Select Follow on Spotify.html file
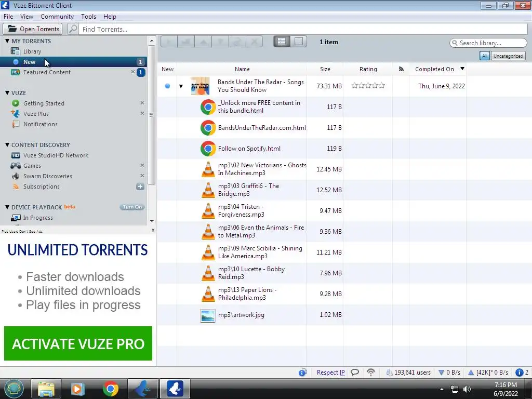Image resolution: width=532 pixels, height=399 pixels. coord(249,148)
